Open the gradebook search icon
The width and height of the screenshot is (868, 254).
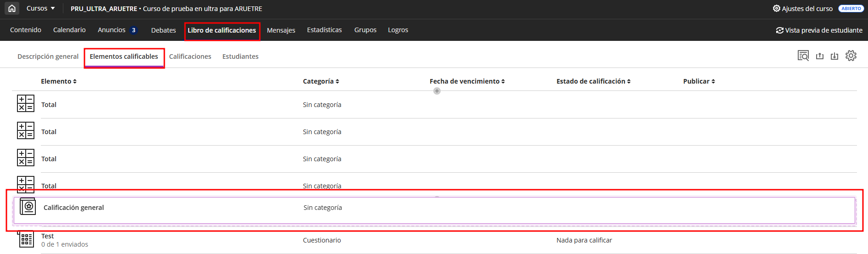click(803, 56)
